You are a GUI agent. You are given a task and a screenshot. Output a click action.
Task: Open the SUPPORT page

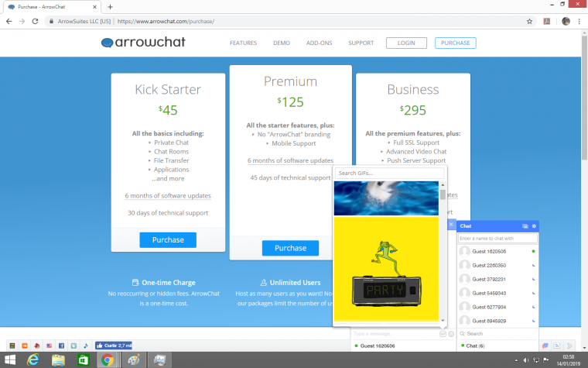point(361,43)
